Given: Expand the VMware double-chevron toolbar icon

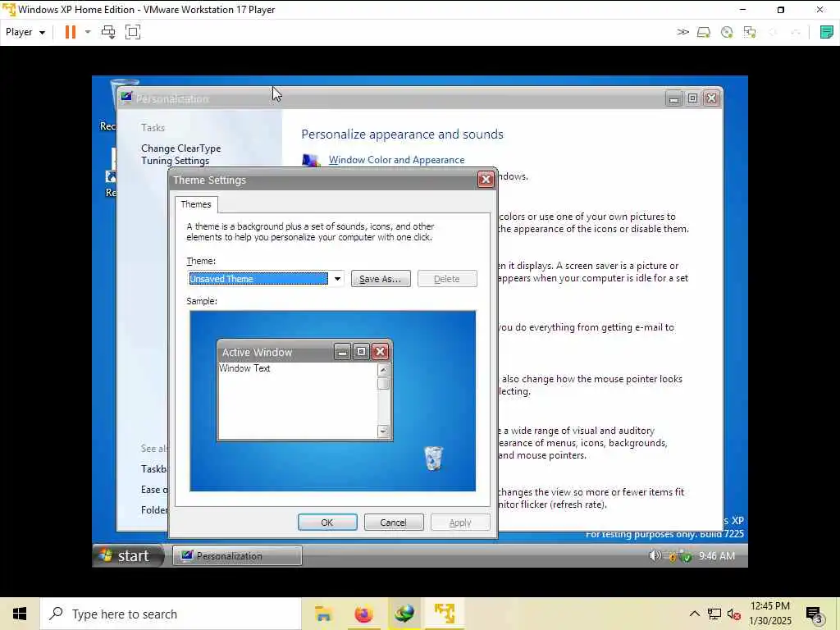Looking at the screenshot, I should [x=682, y=32].
